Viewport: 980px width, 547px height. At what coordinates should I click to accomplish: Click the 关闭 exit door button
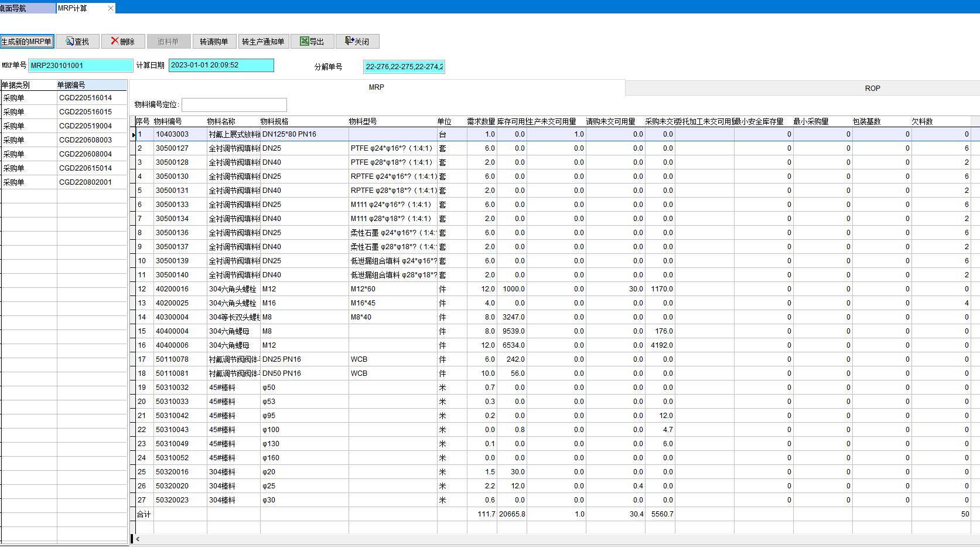357,42
